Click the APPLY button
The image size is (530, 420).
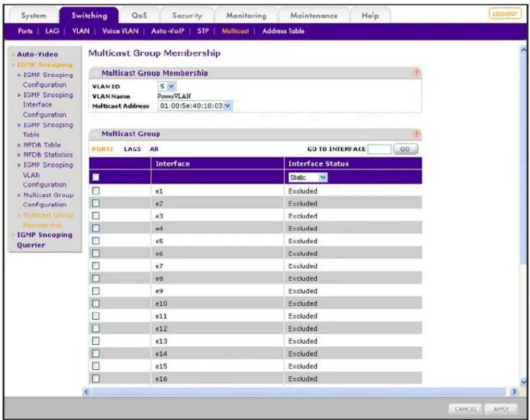click(501, 409)
